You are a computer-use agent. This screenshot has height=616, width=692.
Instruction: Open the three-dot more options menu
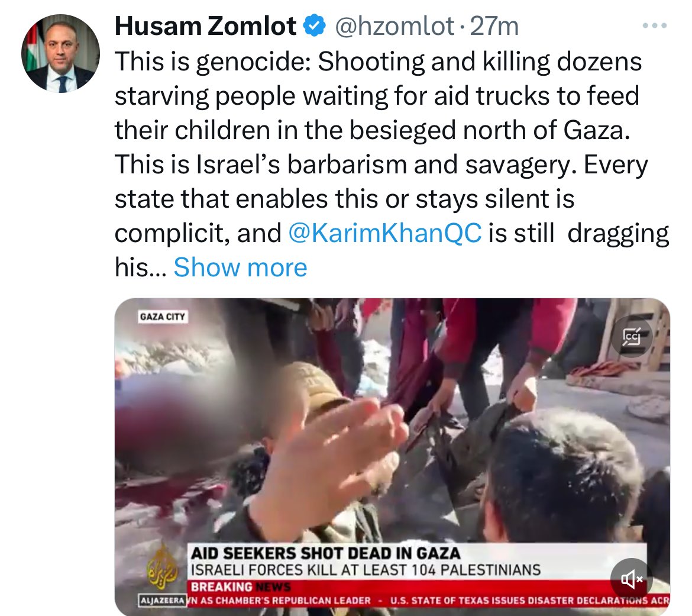(x=655, y=25)
